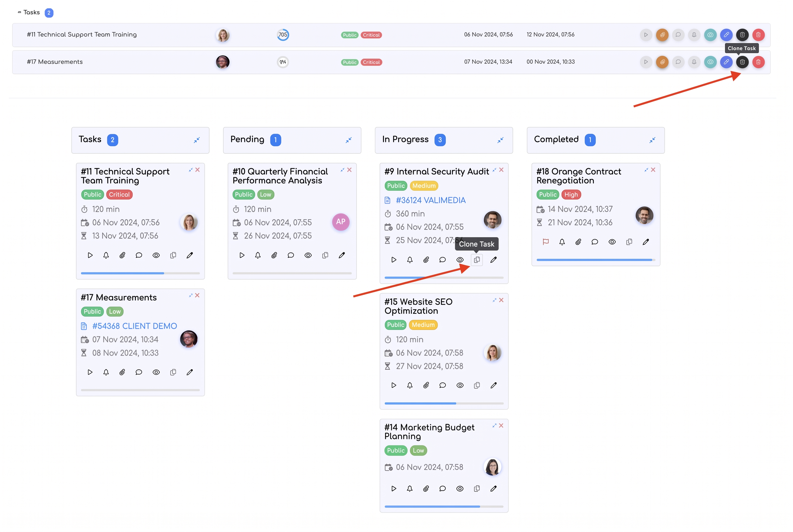Open the #54368 CLIENT DEMO link
The width and height of the screenshot is (793, 532).
tap(134, 326)
